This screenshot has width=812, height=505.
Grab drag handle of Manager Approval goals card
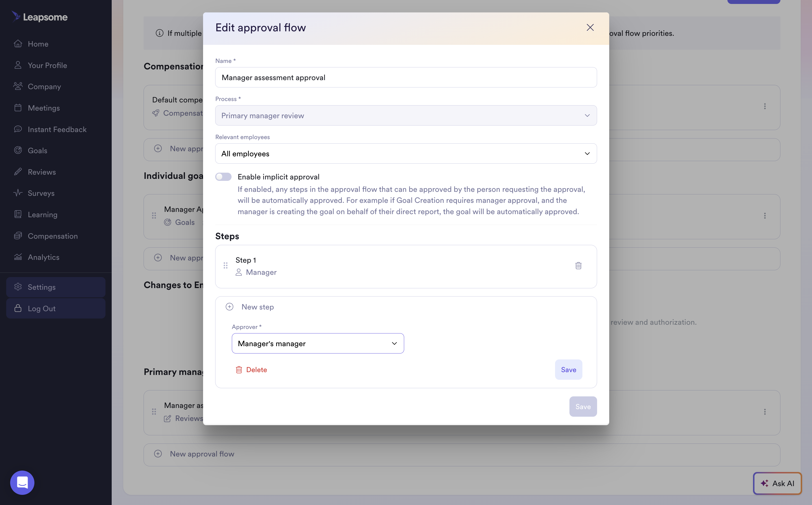coord(154,216)
